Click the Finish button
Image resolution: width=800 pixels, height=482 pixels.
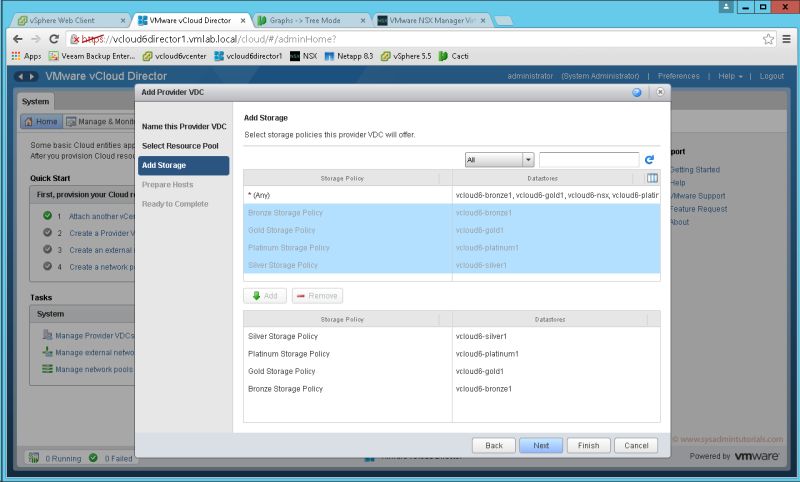coord(588,445)
